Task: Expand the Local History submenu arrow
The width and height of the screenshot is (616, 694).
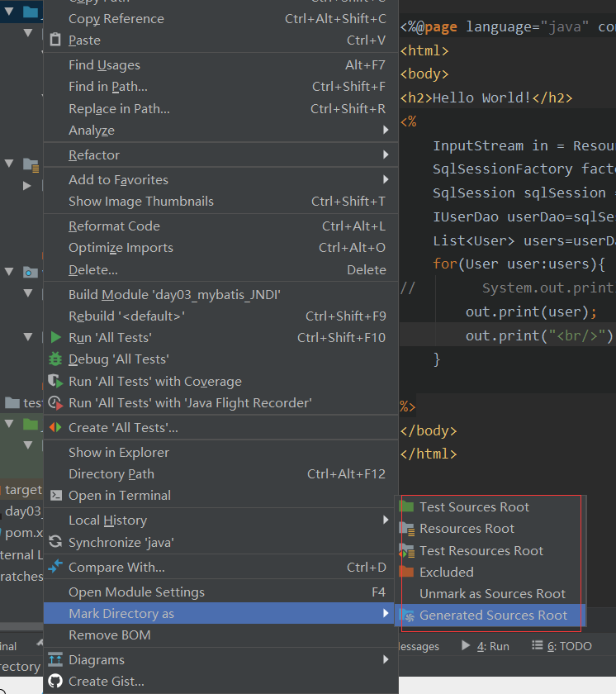Action: coord(386,520)
